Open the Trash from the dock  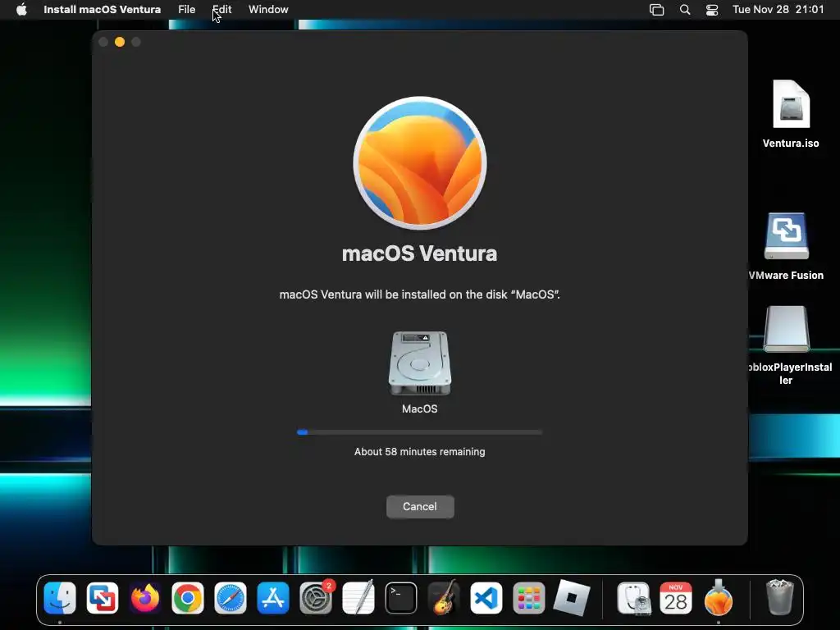780,597
